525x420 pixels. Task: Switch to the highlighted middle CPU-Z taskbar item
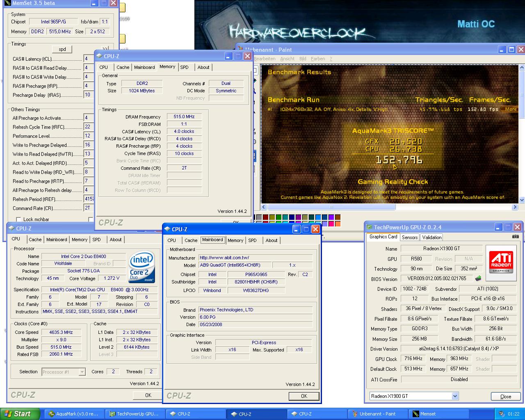click(256, 414)
